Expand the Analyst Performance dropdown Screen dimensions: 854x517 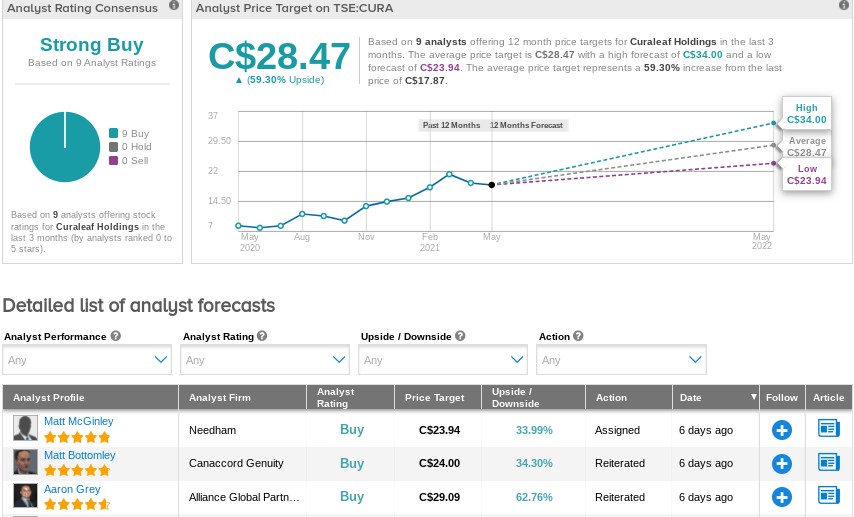(87, 360)
